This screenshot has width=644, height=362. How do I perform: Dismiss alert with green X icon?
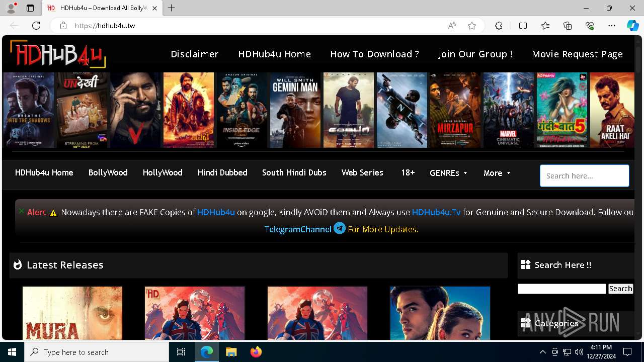click(x=21, y=211)
